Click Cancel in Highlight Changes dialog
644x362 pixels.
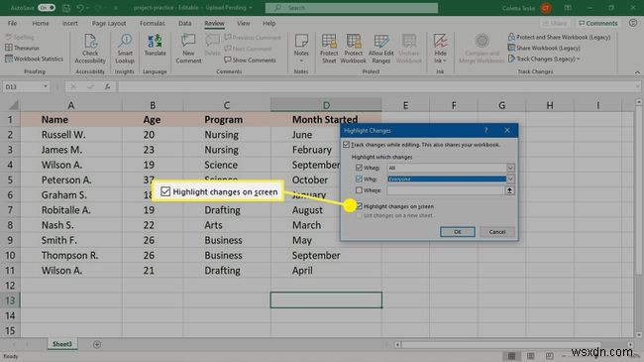click(x=497, y=232)
